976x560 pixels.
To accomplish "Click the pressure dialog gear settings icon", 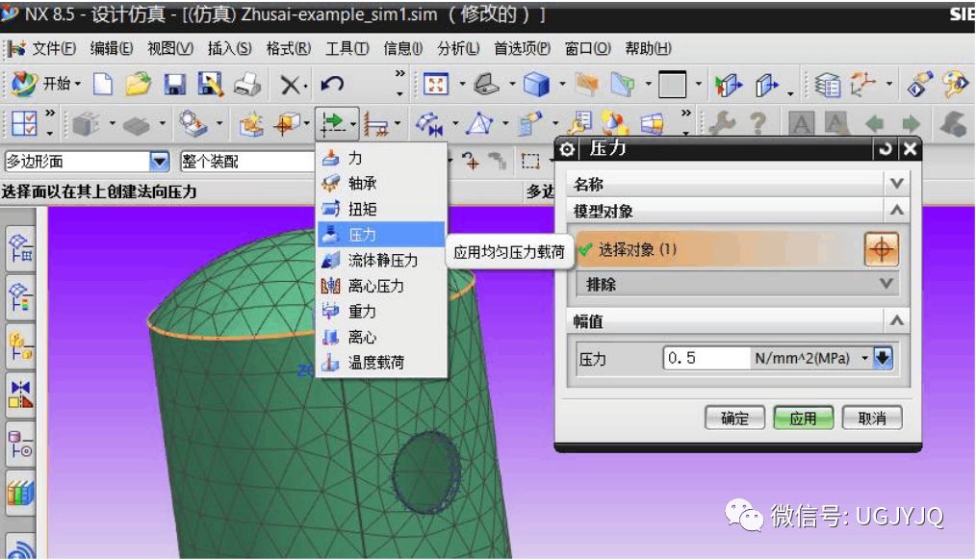I will click(x=566, y=149).
